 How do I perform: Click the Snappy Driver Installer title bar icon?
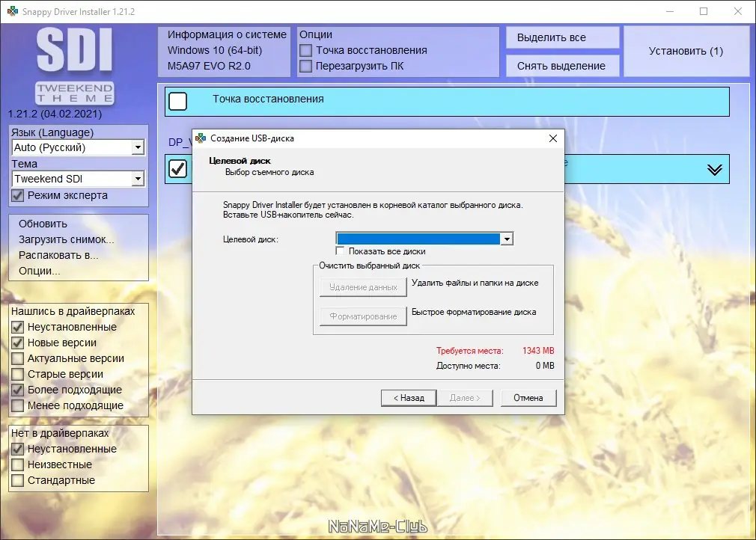(x=11, y=11)
